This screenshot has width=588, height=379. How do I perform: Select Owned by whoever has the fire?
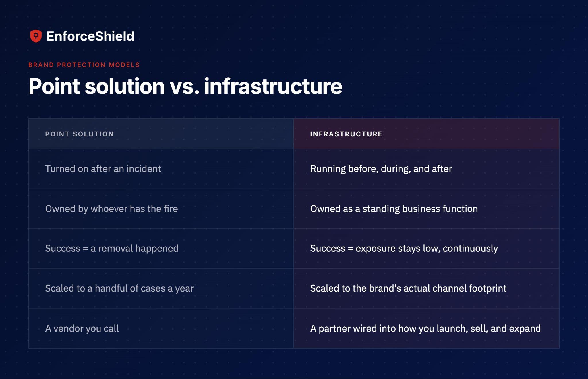[x=111, y=209]
